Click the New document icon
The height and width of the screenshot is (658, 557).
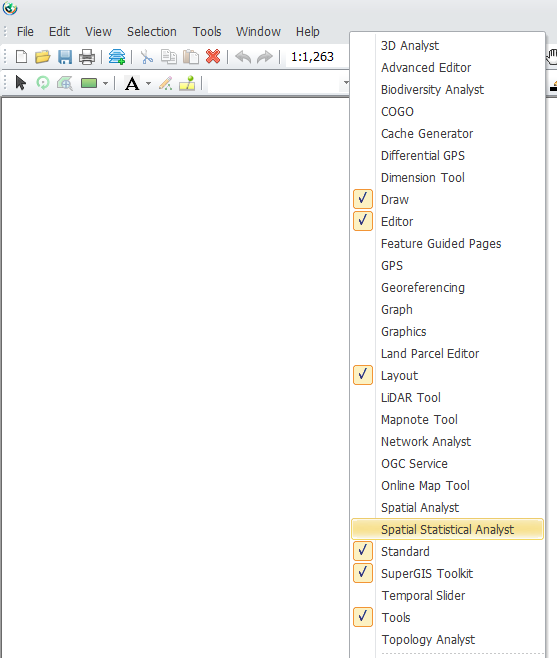coord(21,57)
